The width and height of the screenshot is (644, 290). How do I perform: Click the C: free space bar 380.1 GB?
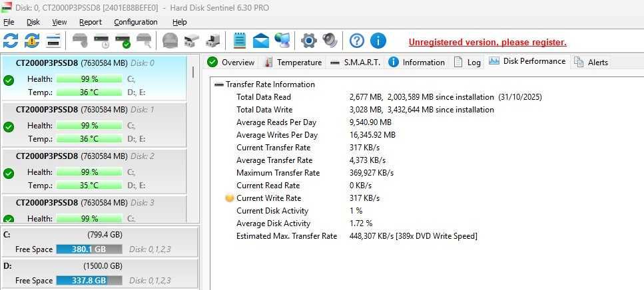click(x=89, y=249)
